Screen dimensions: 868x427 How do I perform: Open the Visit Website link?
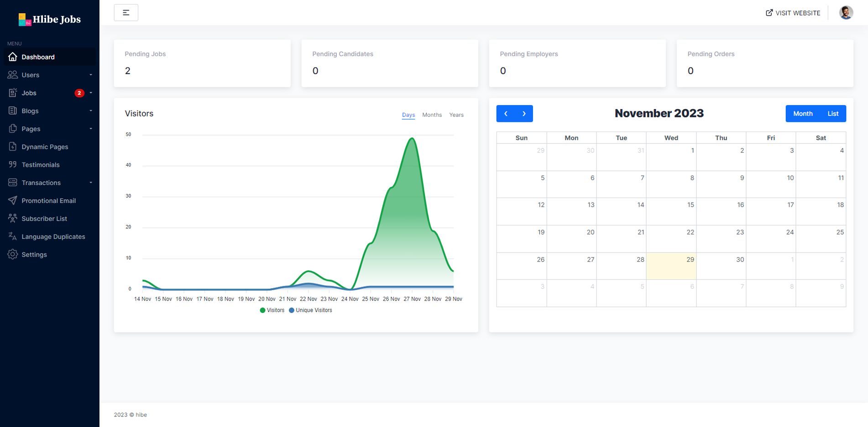coord(793,13)
